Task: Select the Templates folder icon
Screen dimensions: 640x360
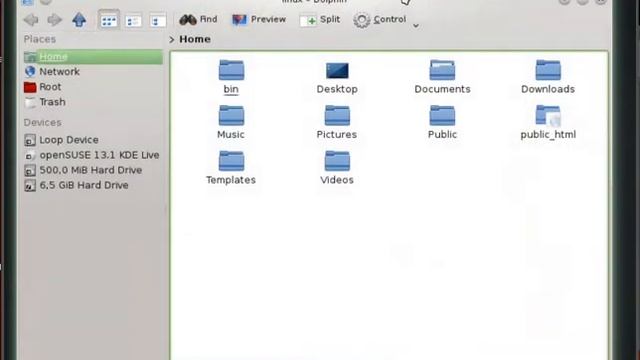Action: point(231,161)
